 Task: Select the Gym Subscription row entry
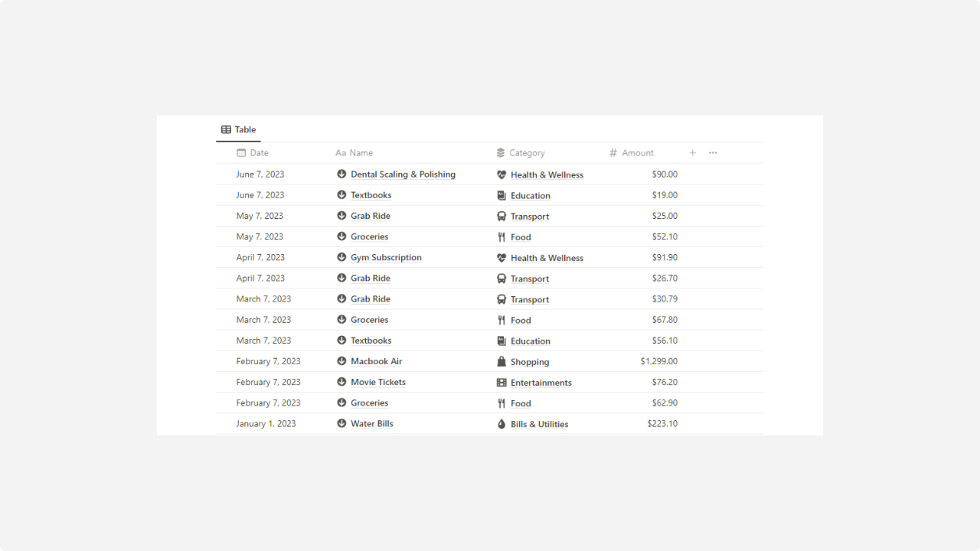pyautogui.click(x=386, y=257)
